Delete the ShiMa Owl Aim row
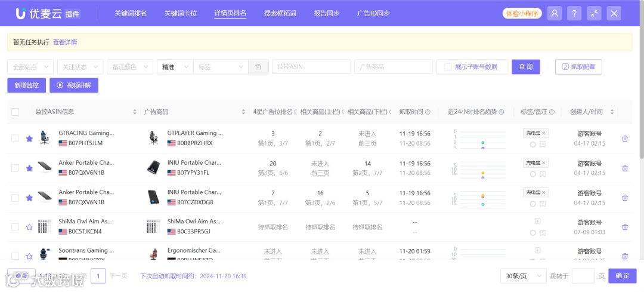 click(x=625, y=226)
